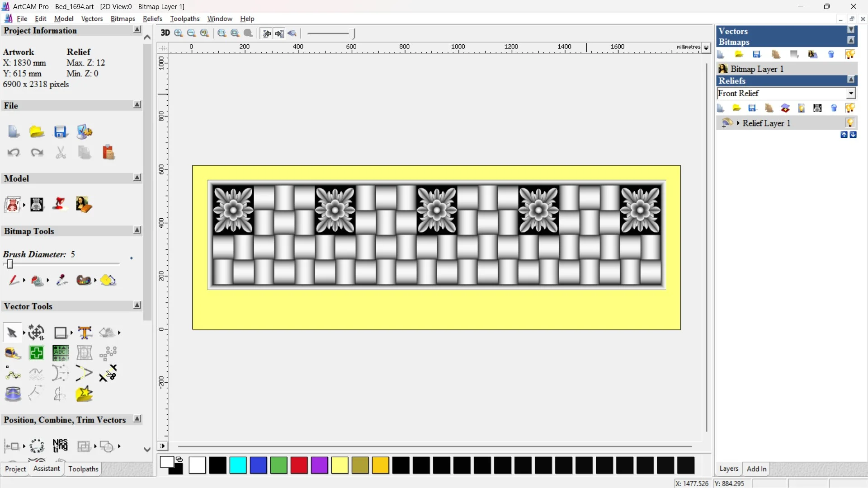The width and height of the screenshot is (868, 488).
Task: Collapse the Bitmap Tools section
Action: click(x=137, y=230)
